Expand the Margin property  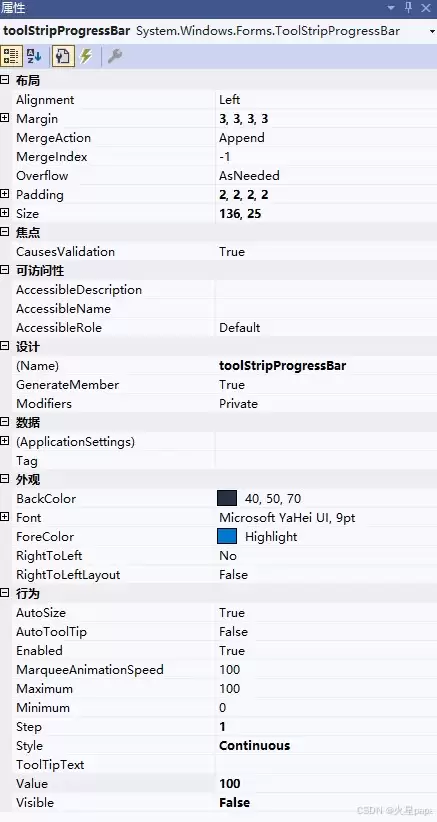5,118
